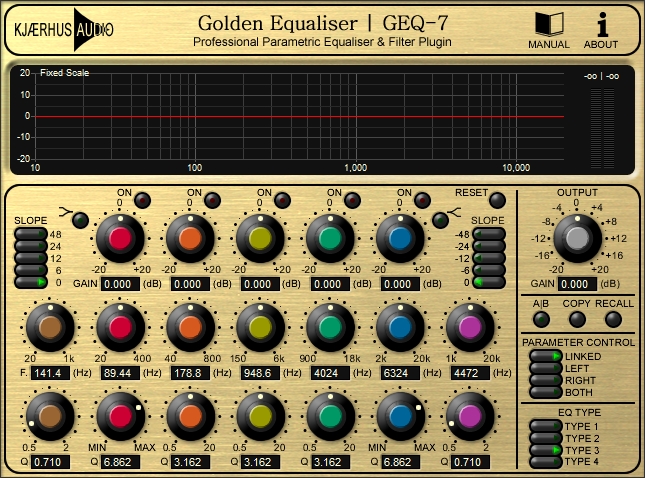
Task: Toggle ON LED above green gain knob
Action: (352, 200)
